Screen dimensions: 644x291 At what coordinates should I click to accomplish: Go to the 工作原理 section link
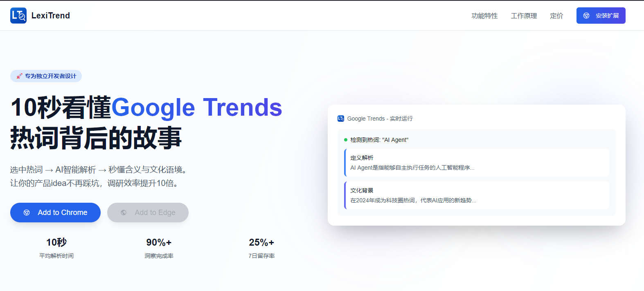pos(524,16)
